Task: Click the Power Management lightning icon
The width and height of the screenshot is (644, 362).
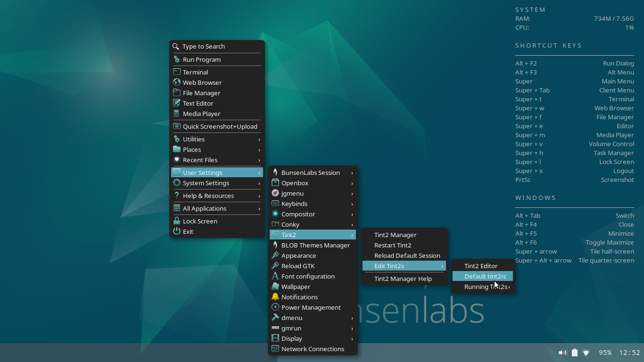Action: coord(275,307)
